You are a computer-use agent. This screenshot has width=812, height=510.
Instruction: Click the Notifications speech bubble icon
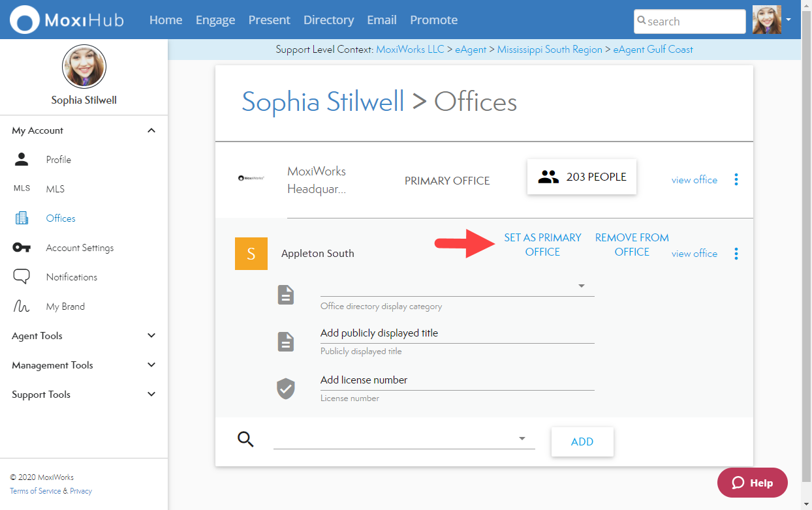(x=22, y=277)
